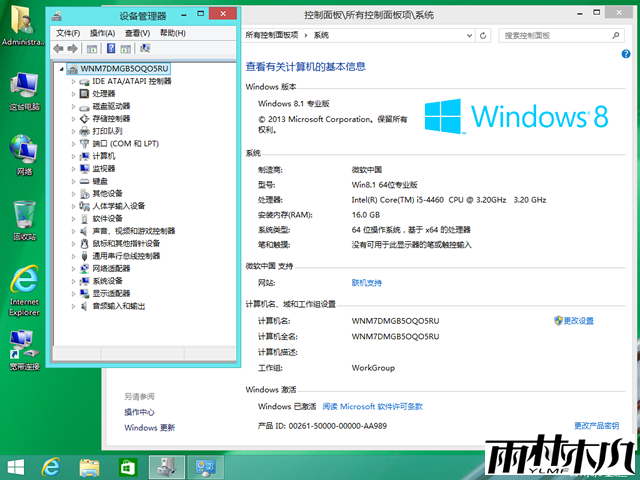Select the 鼠标和其他指针设备 mouse icon
This screenshot has height=480, width=640.
click(84, 244)
